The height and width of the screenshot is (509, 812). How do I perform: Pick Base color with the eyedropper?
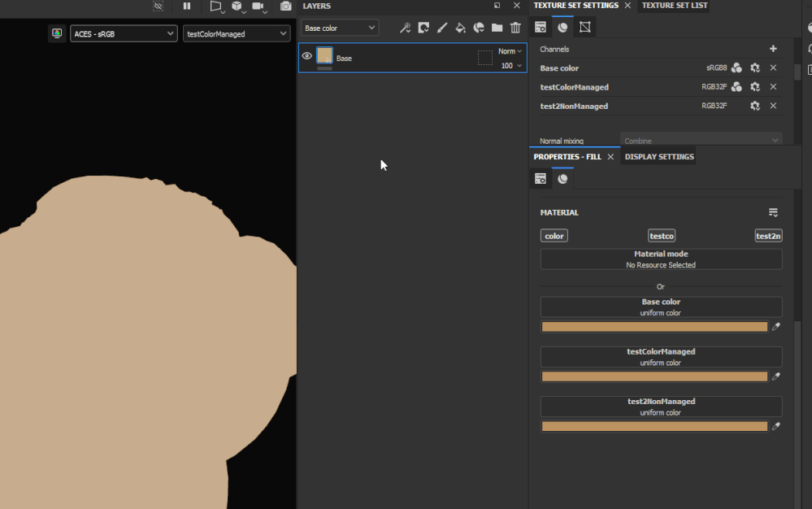[775, 327]
